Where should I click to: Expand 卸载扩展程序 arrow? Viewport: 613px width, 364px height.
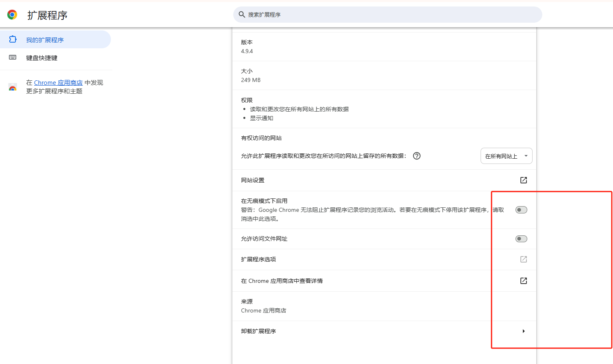pyautogui.click(x=524, y=331)
